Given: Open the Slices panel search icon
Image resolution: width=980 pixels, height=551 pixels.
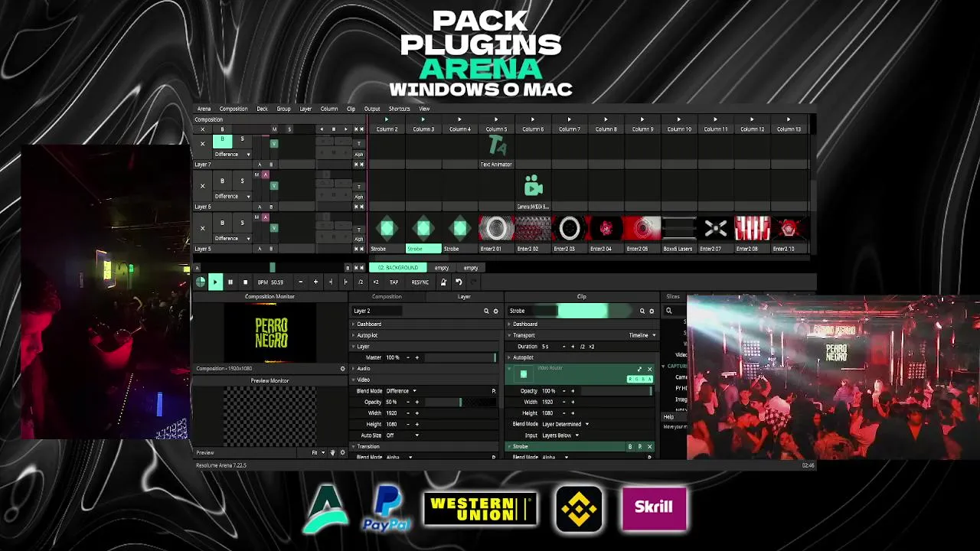Looking at the screenshot, I should click(668, 311).
